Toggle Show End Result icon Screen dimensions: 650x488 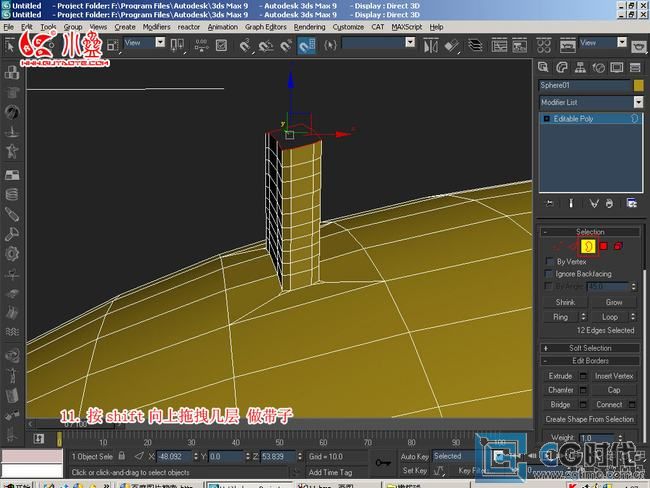click(x=571, y=203)
